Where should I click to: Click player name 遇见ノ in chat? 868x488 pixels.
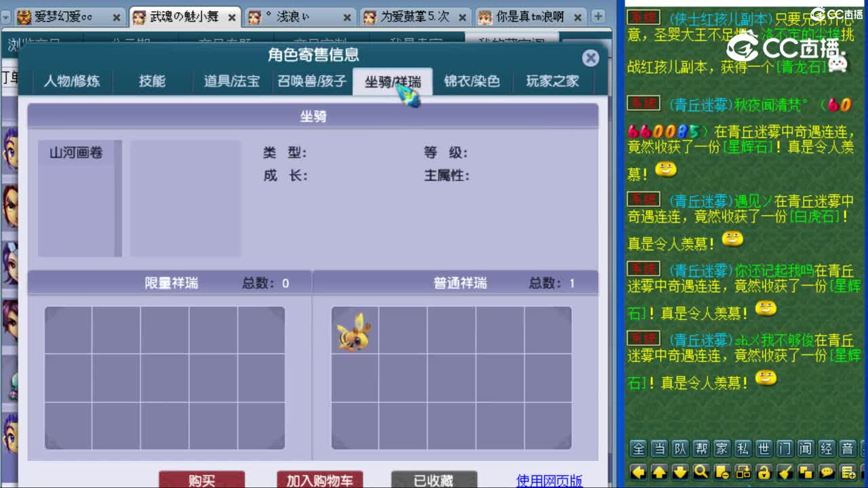pos(755,201)
